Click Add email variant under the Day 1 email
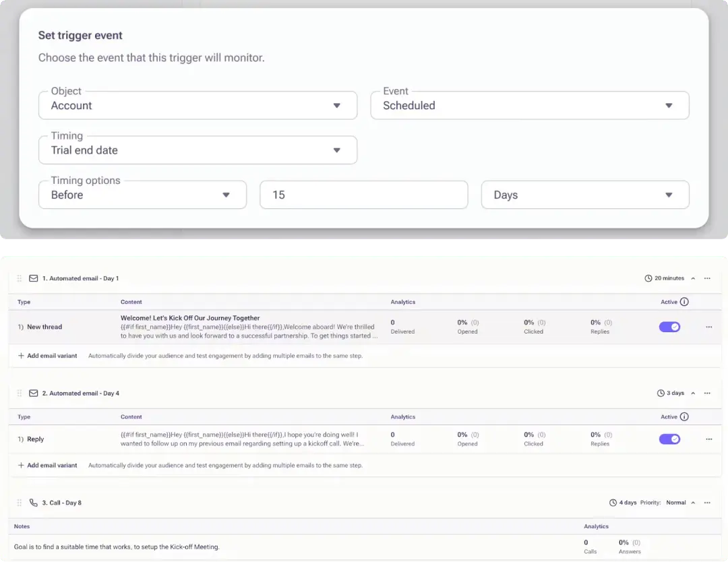728x562 pixels. tap(47, 355)
